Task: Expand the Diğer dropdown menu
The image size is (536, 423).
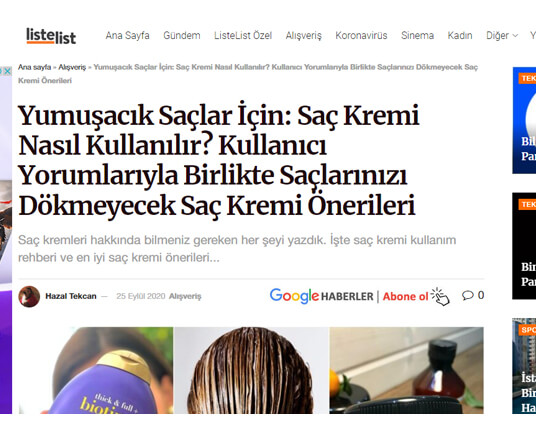Action: (502, 36)
